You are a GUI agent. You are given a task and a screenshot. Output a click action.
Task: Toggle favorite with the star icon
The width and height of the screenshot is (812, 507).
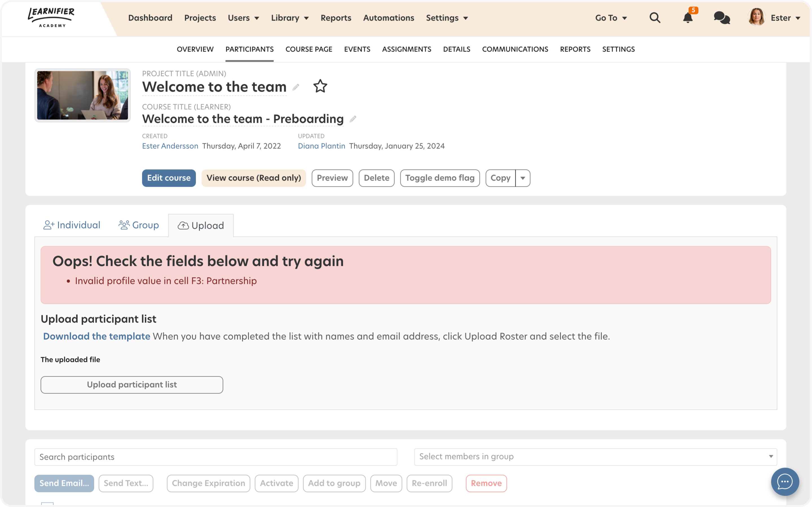(x=320, y=86)
